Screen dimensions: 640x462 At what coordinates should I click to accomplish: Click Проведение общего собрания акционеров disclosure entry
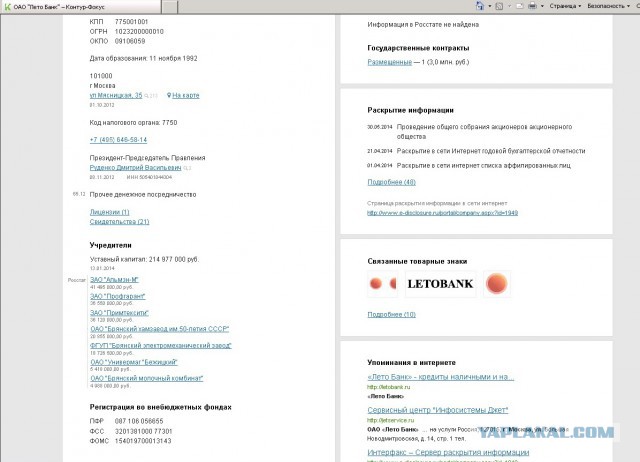(484, 131)
